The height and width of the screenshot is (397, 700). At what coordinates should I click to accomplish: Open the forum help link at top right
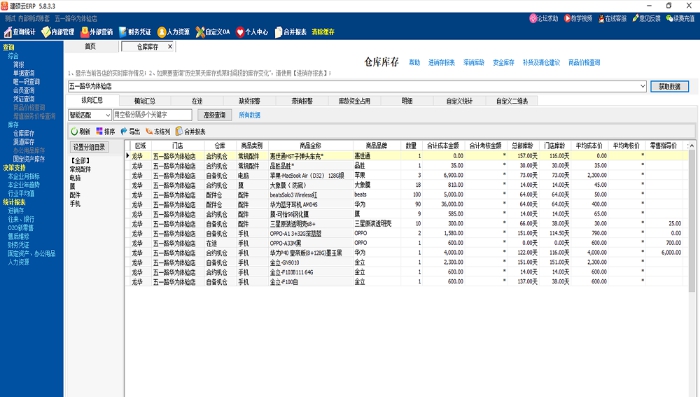click(x=544, y=18)
